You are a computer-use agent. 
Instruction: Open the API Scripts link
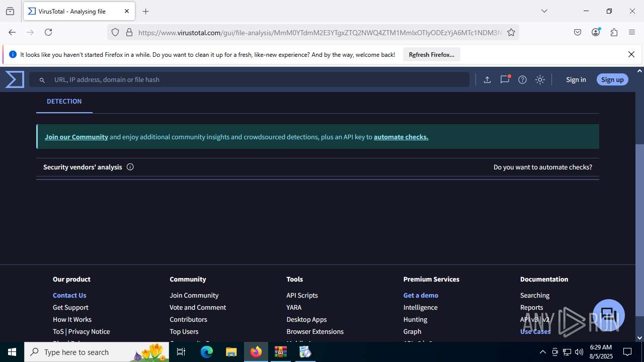tap(302, 295)
